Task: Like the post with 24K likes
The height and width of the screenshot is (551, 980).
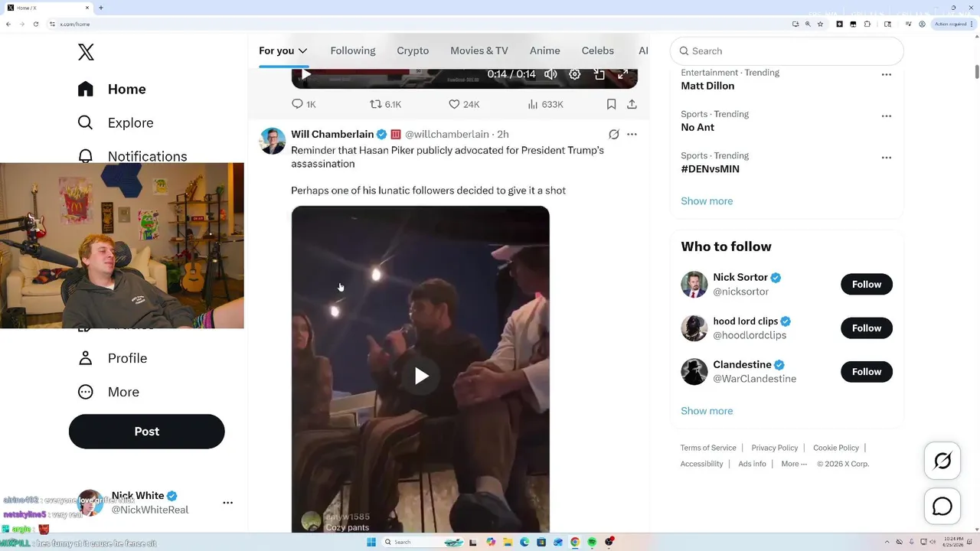Action: coord(464,104)
